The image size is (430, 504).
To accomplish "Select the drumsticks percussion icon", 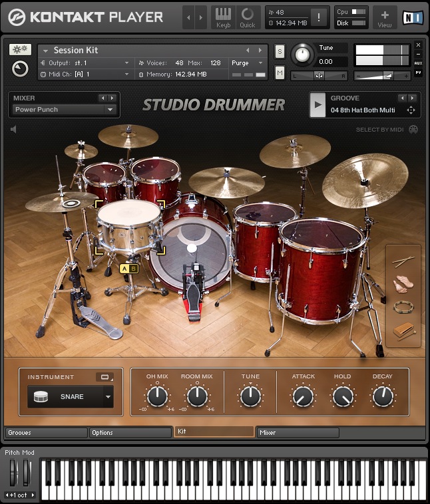I will 403,261.
